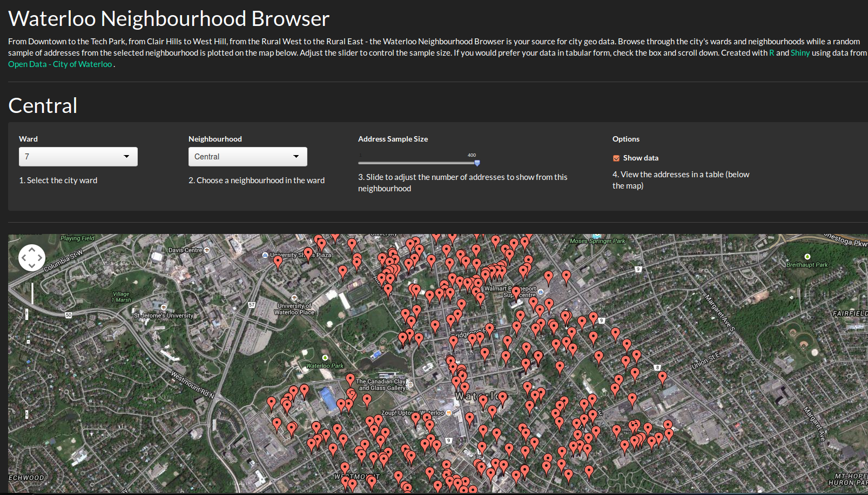
Task: Click the Columbia St W road label
Action: click(x=64, y=260)
